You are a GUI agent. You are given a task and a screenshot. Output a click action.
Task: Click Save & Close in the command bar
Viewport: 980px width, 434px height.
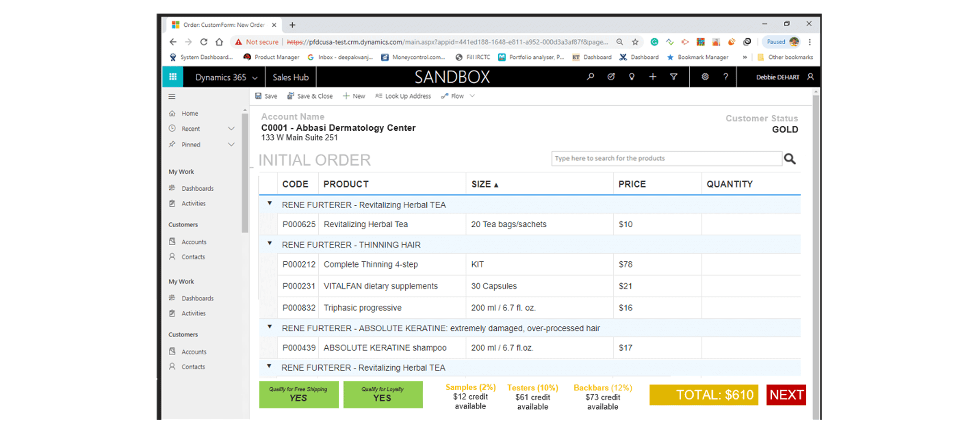[310, 96]
